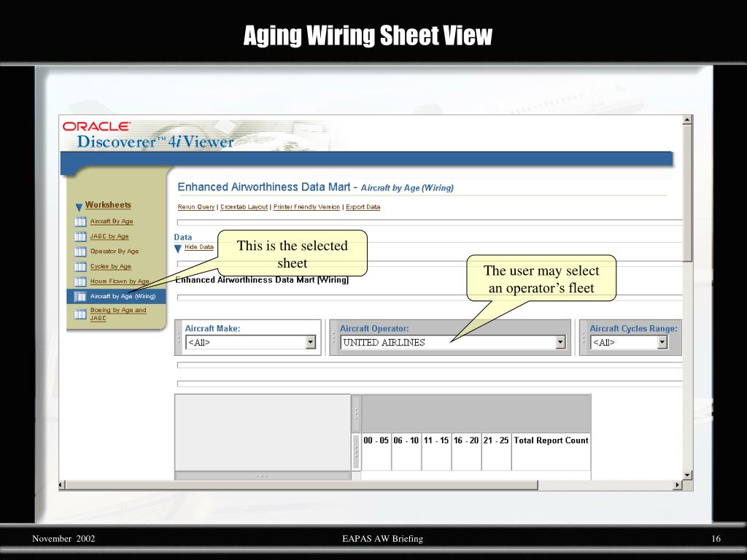
Task: Click the horizontal scrollbar thumb
Action: point(301,485)
